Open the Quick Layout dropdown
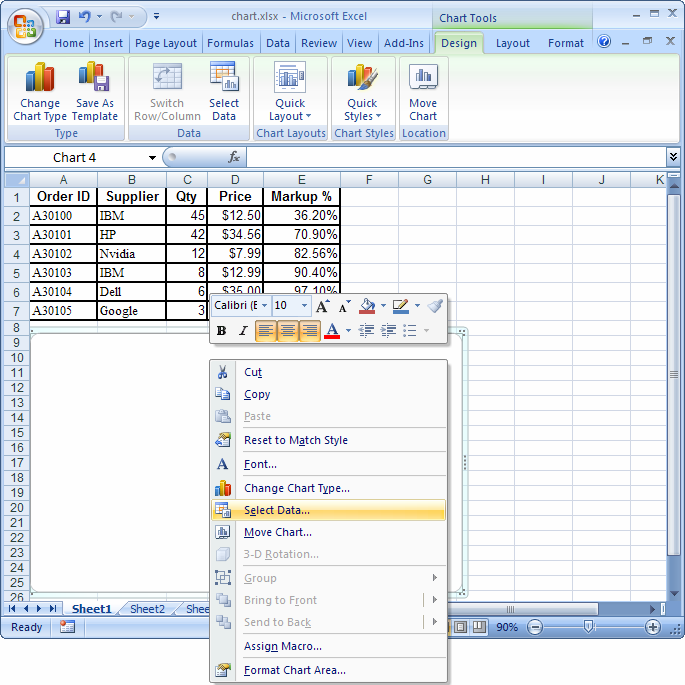The height and width of the screenshot is (685, 685). click(x=290, y=92)
